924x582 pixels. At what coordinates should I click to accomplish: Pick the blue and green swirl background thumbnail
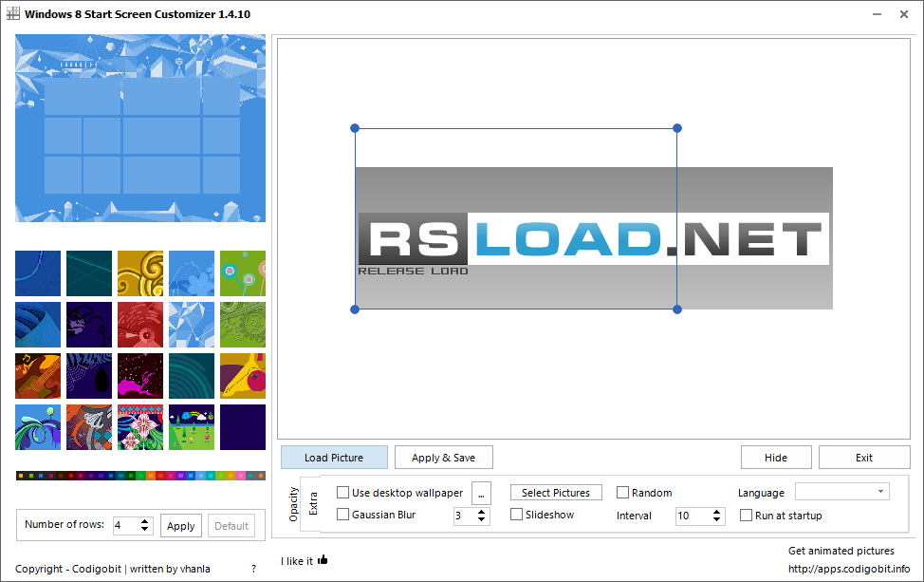coord(38,427)
